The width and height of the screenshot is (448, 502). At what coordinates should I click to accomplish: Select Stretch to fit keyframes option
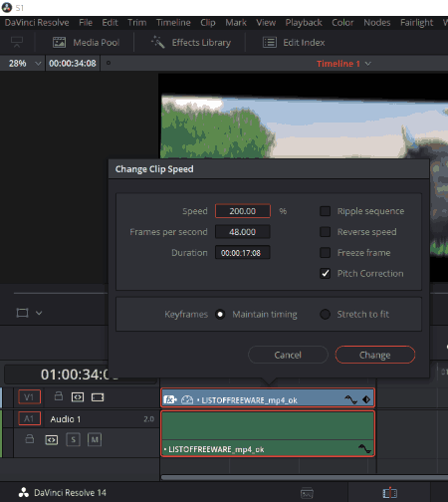coord(325,314)
